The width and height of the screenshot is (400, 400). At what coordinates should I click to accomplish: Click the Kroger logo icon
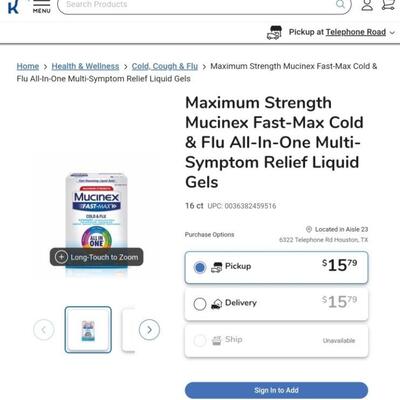point(13,6)
